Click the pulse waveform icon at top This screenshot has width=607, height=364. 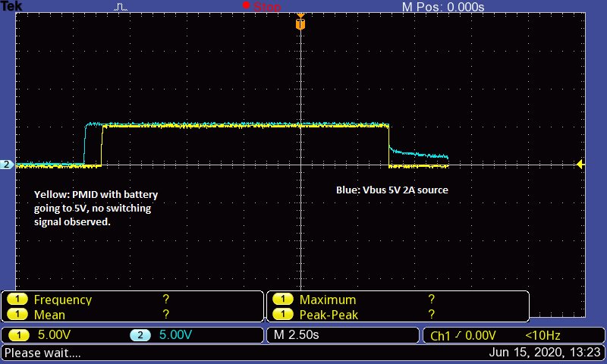121,7
